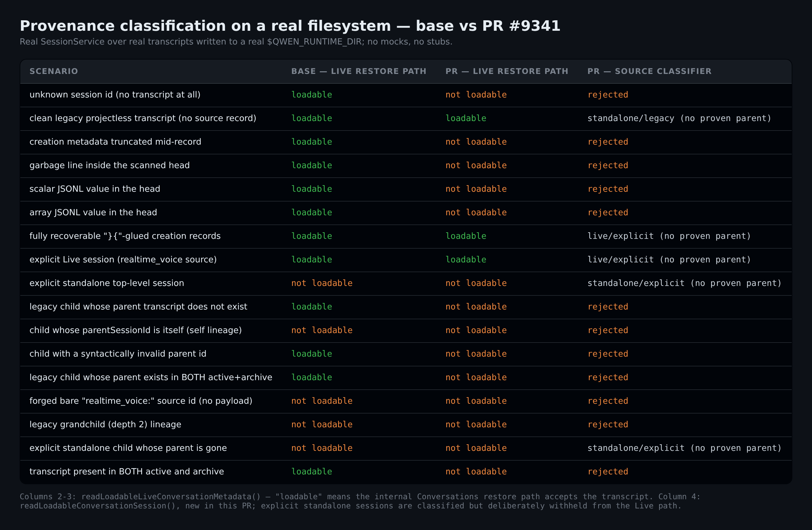Viewport: 812px width, 530px height.
Task: Click "live/explicit (no proven parent)" in explicit Live session row
Action: pos(669,259)
